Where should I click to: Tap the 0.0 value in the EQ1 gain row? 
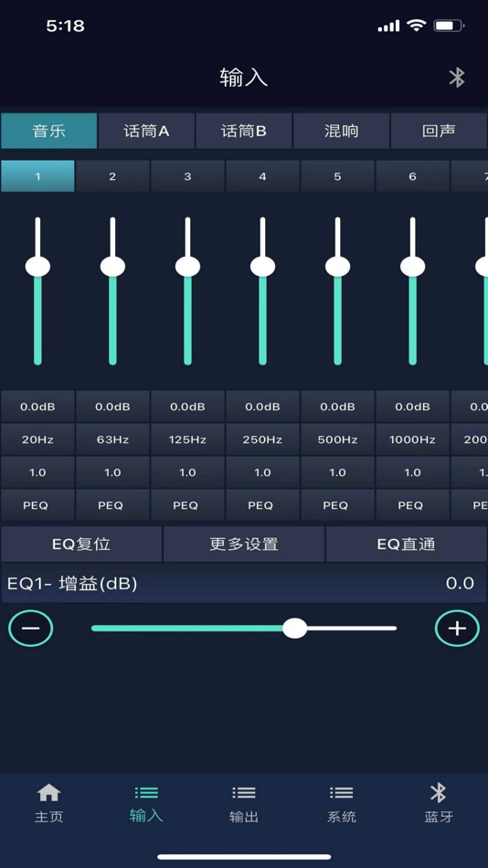460,584
